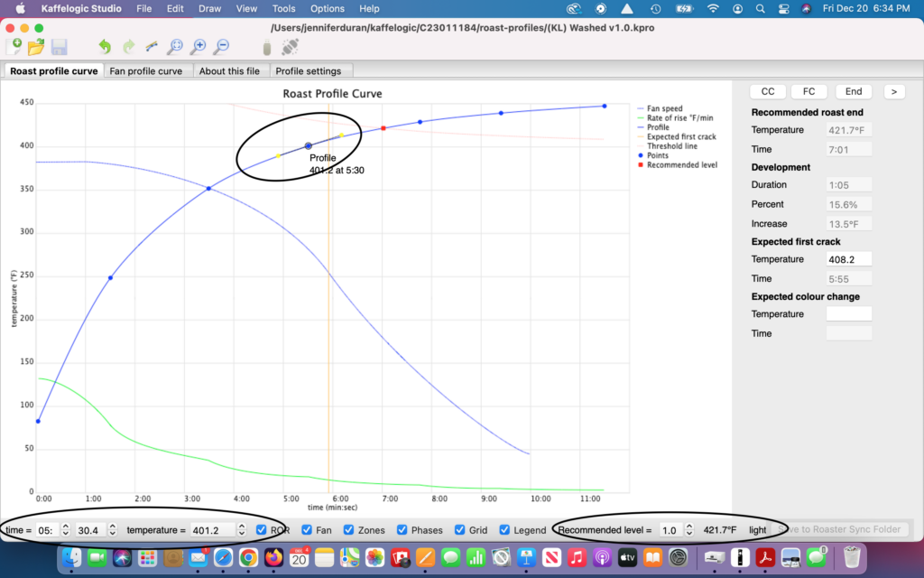Create a new roast profile file

14,47
